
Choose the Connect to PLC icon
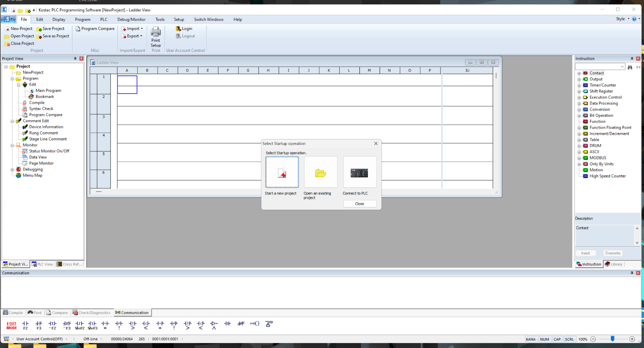click(x=359, y=172)
